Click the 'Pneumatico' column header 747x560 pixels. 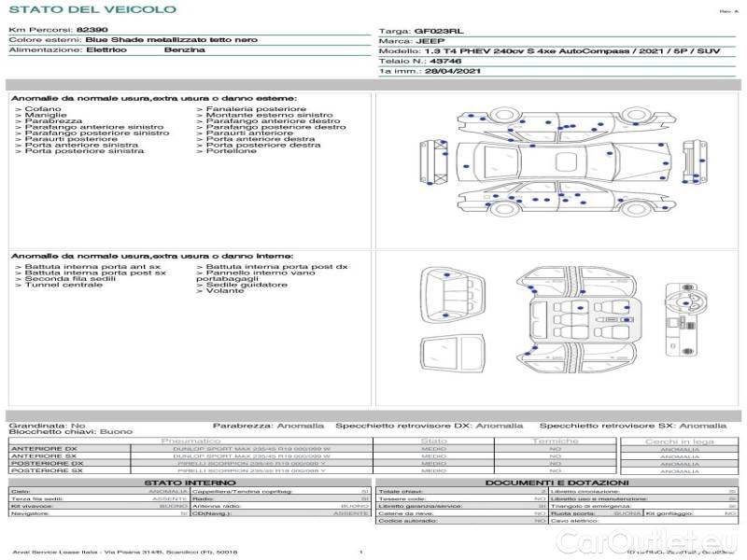point(190,441)
